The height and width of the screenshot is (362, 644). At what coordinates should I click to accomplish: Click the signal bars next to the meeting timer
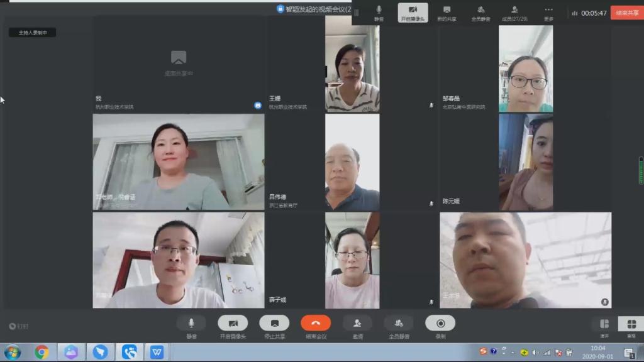pos(574,13)
